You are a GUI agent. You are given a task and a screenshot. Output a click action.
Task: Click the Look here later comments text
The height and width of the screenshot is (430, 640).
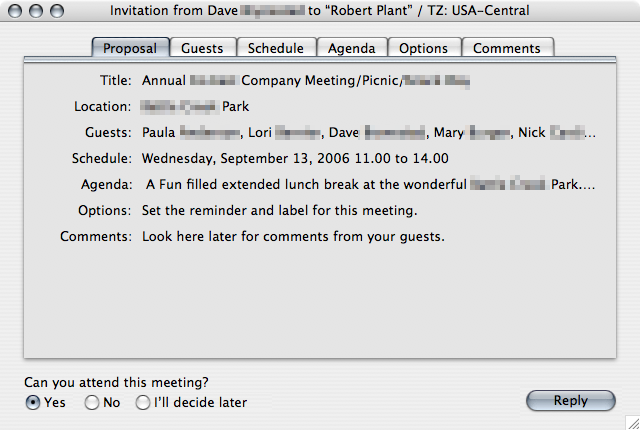293,237
